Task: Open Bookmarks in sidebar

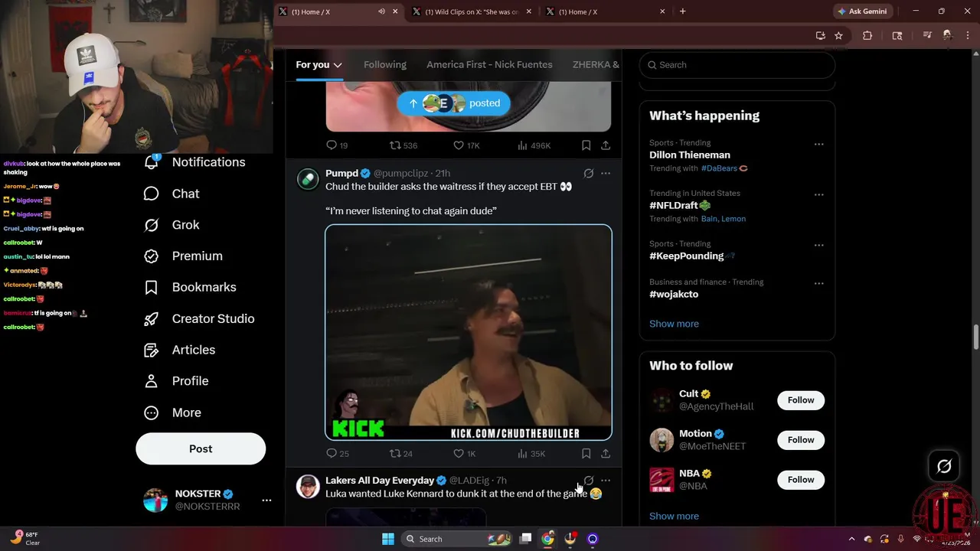Action: 190,287
